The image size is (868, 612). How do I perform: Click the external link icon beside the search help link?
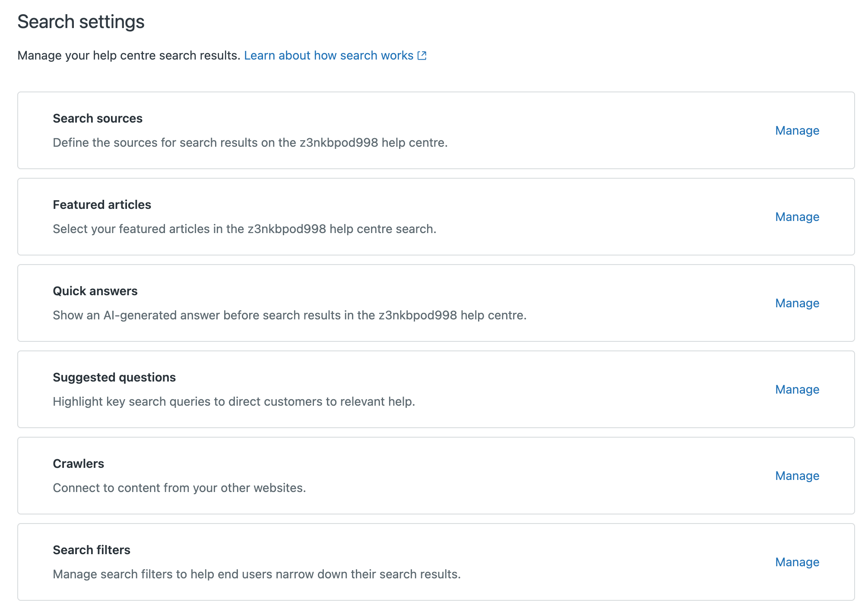tap(422, 56)
